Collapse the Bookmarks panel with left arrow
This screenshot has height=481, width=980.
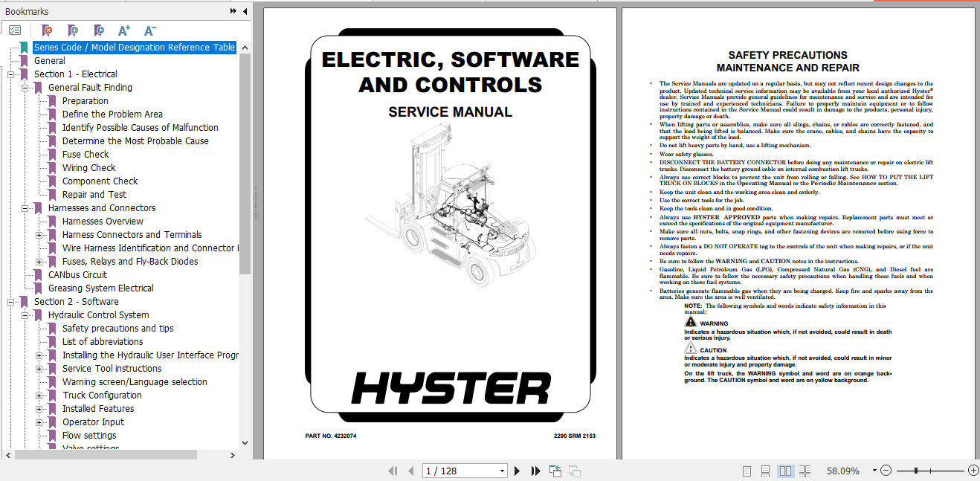(x=244, y=11)
